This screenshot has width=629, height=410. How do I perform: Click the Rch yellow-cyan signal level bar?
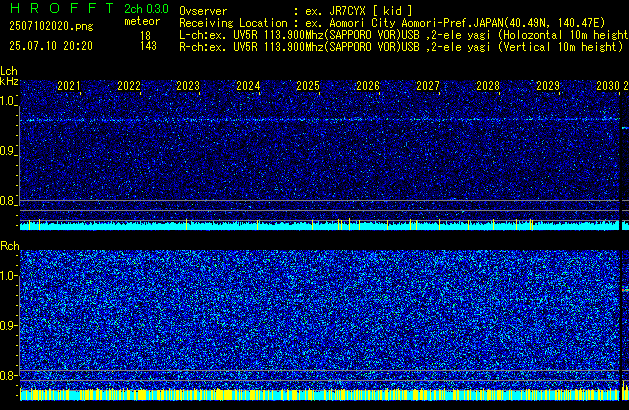[x=320, y=394]
